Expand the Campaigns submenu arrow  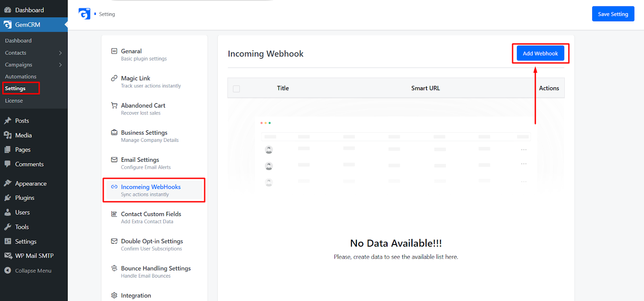(x=60, y=65)
